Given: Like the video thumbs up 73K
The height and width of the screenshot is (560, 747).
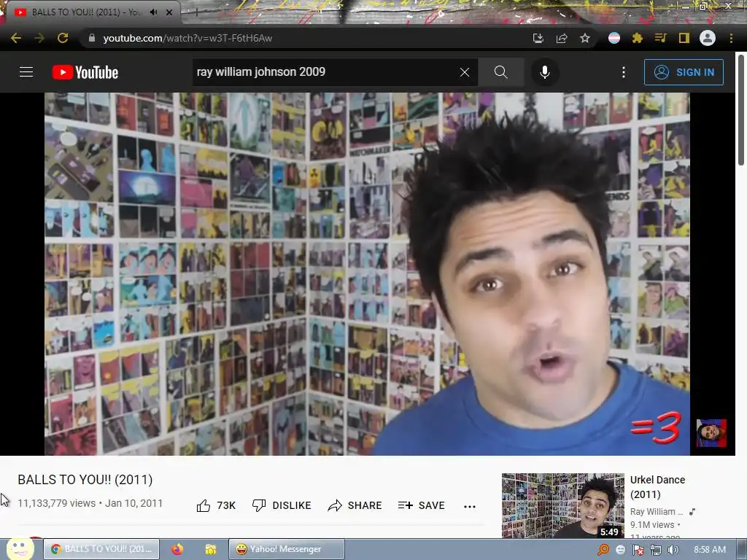Looking at the screenshot, I should [x=216, y=505].
